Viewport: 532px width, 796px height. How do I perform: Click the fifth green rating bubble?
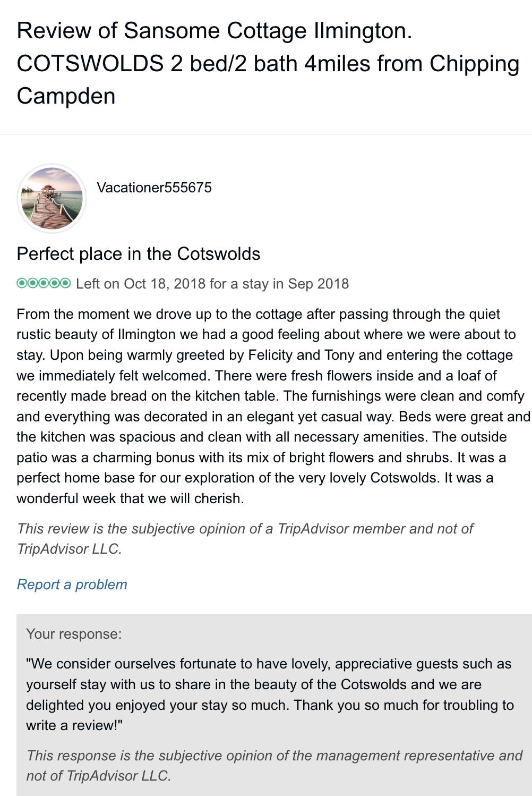[65, 283]
